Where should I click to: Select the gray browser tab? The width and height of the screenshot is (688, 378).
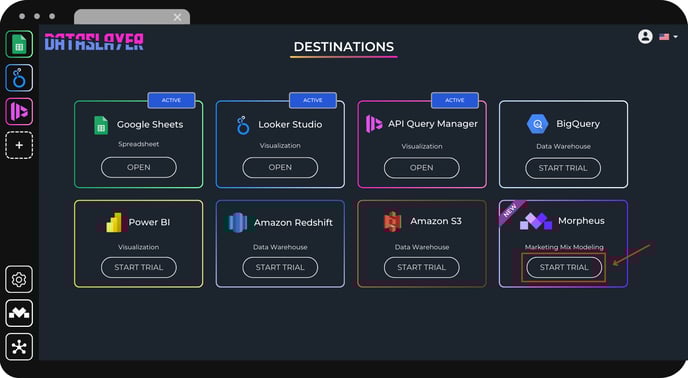click(x=132, y=17)
